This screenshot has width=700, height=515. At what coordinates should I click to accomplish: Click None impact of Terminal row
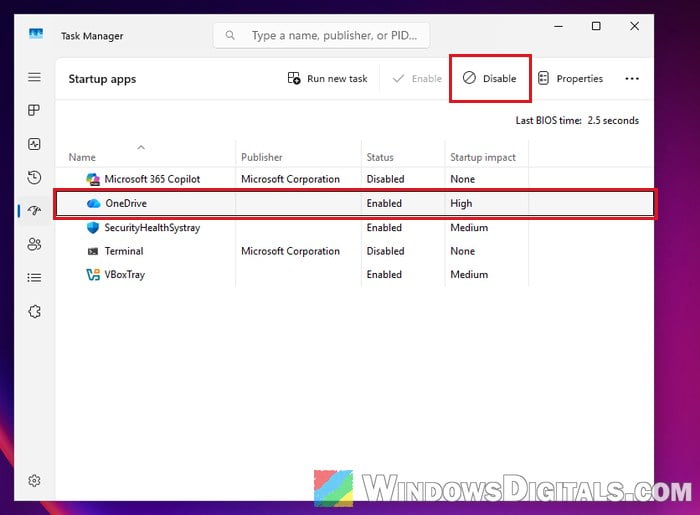click(462, 251)
